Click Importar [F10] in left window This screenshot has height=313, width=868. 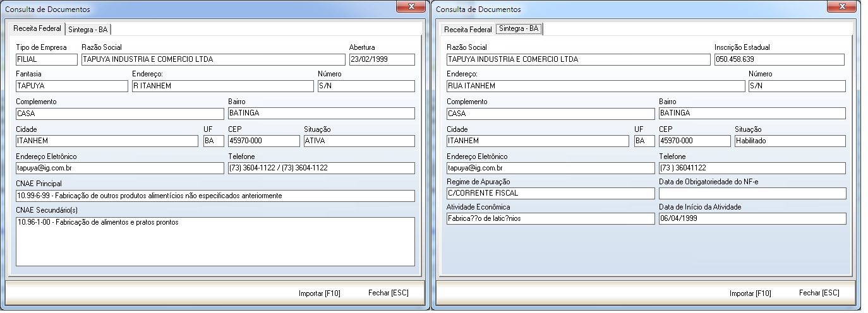320,293
